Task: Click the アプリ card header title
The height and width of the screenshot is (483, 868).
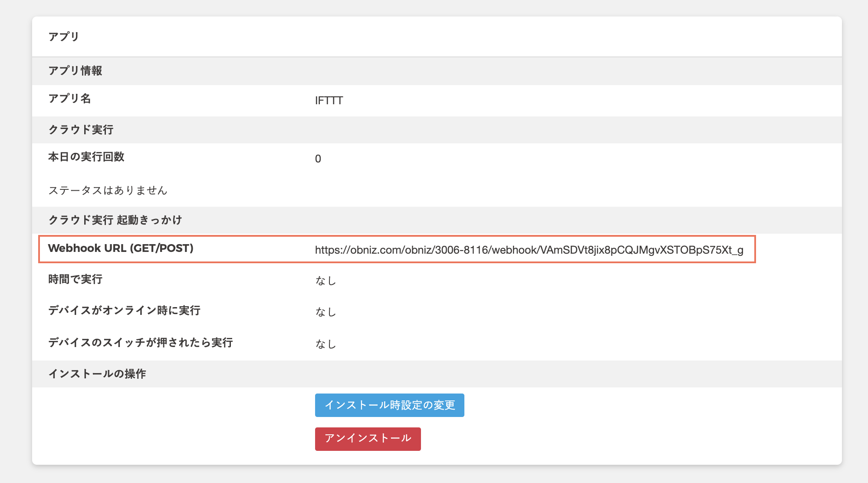Action: [x=64, y=36]
